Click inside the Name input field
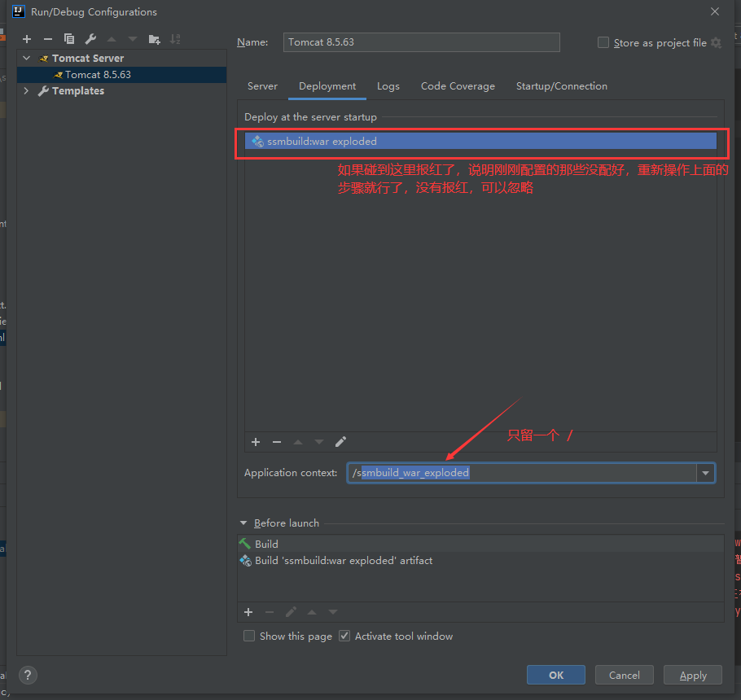 [421, 42]
